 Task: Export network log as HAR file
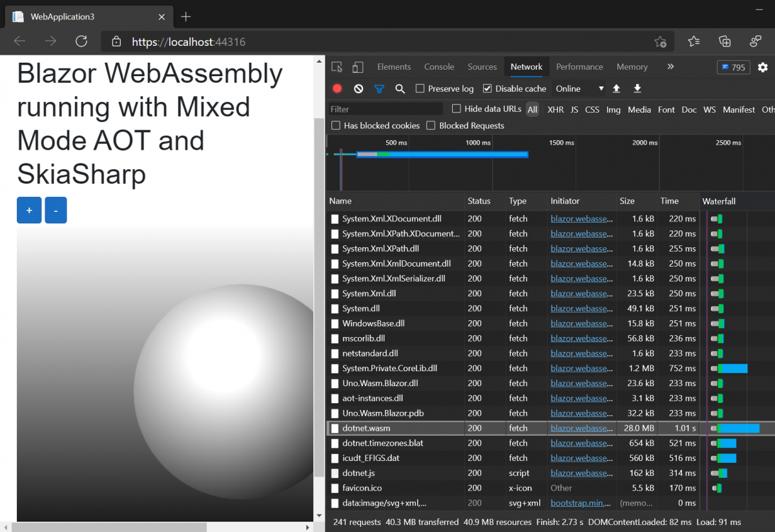637,88
